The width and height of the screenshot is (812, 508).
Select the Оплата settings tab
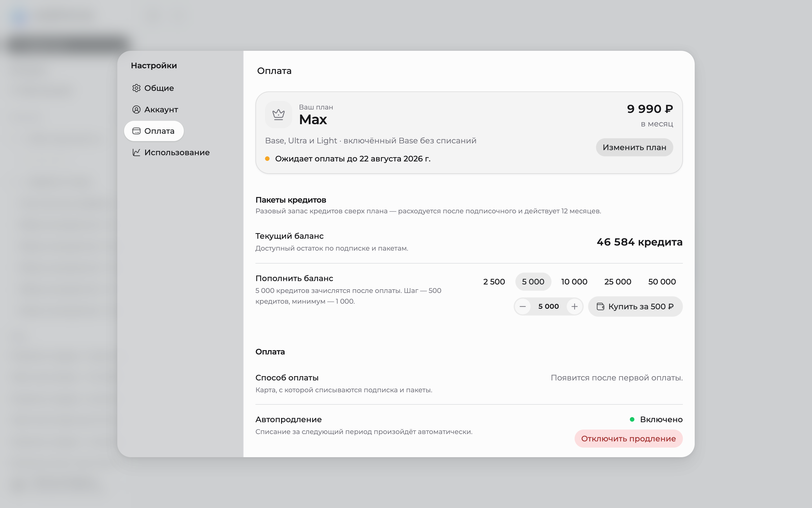[x=154, y=131]
